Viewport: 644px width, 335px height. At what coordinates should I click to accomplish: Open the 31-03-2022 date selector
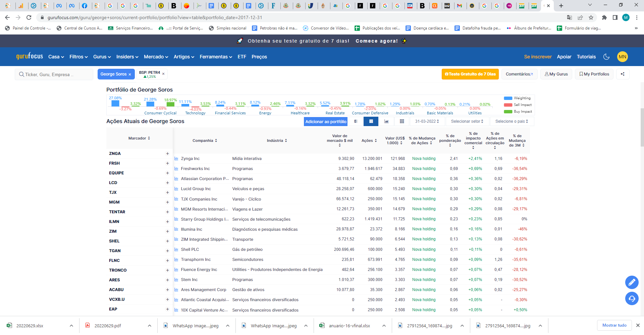[427, 121]
